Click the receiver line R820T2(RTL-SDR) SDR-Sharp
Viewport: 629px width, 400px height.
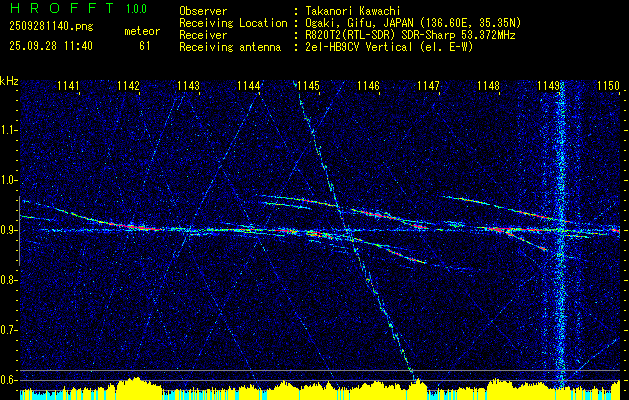(x=378, y=35)
